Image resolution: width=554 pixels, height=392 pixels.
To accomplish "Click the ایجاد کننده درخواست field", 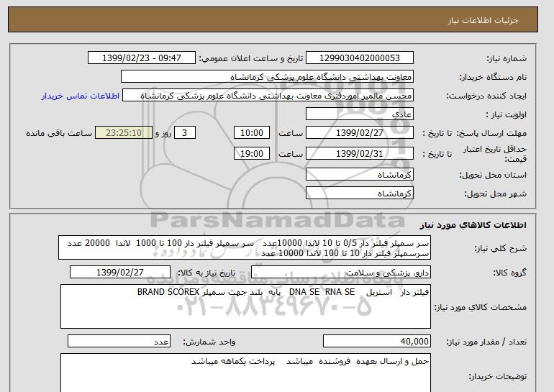I will [268, 96].
